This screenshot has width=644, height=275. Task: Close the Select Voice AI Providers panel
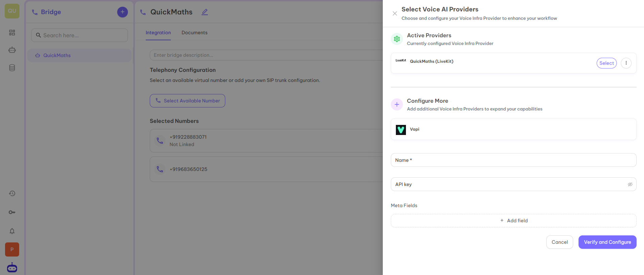click(395, 13)
